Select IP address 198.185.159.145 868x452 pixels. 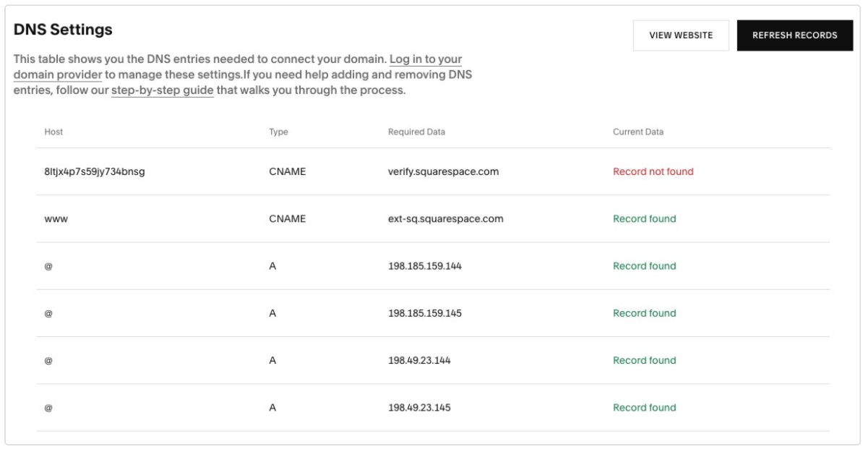click(x=424, y=313)
